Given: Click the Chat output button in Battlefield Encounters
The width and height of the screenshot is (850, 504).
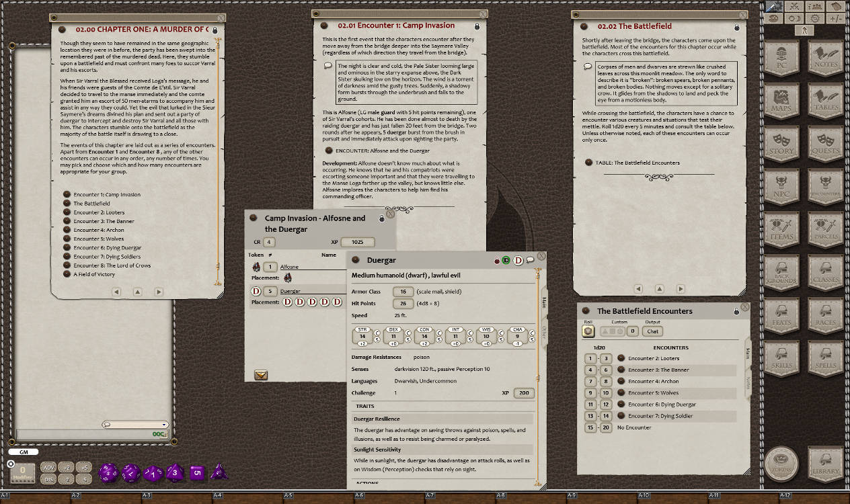Looking at the screenshot, I should pos(652,331).
